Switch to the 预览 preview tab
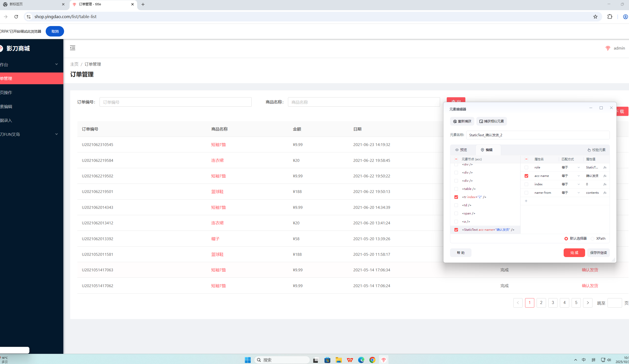The height and width of the screenshot is (364, 629). (x=461, y=150)
